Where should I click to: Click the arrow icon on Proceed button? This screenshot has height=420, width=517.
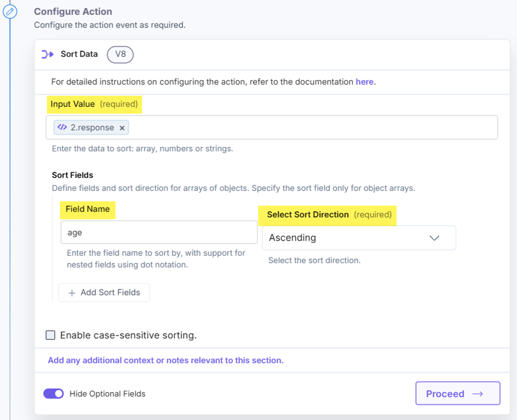click(478, 394)
